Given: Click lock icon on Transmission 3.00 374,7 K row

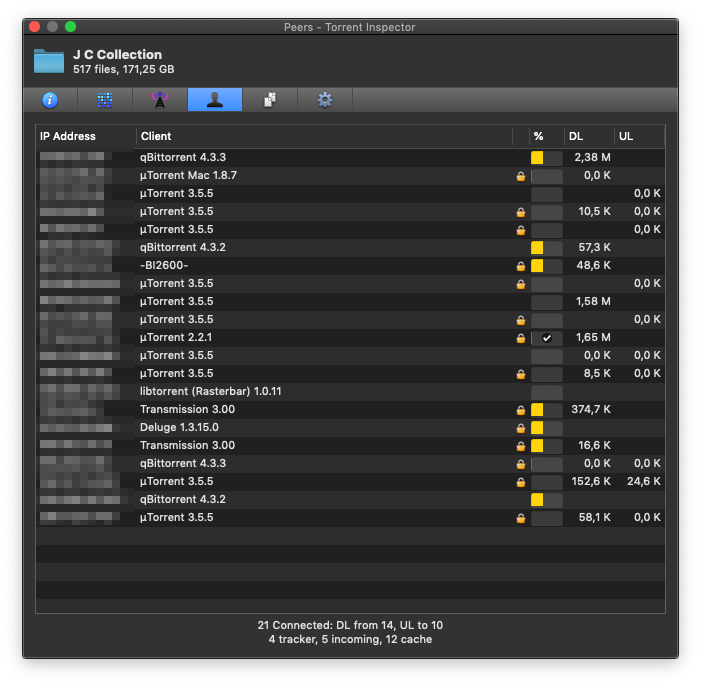Looking at the screenshot, I should click(520, 410).
